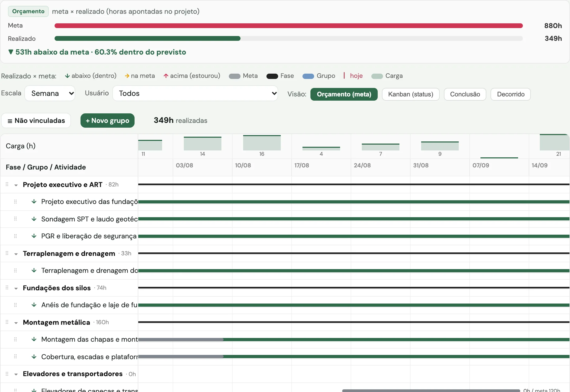Click drag handle of Sondagem SPT row

pos(15,219)
